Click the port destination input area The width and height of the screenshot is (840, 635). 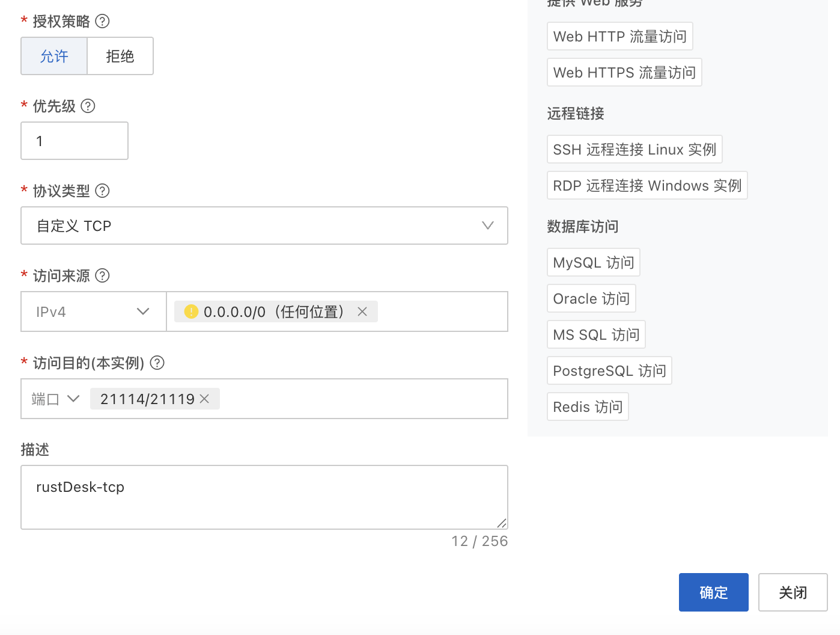(x=264, y=399)
